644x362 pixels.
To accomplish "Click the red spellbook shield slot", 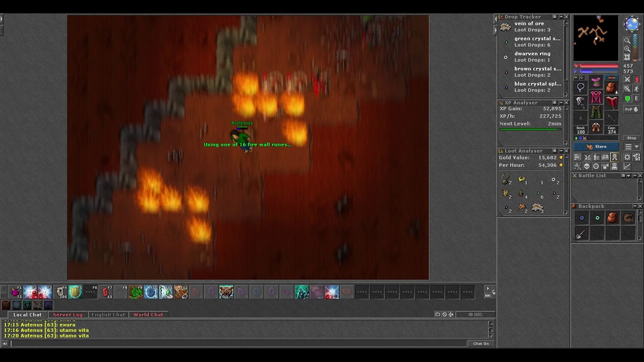I will pos(612,103).
